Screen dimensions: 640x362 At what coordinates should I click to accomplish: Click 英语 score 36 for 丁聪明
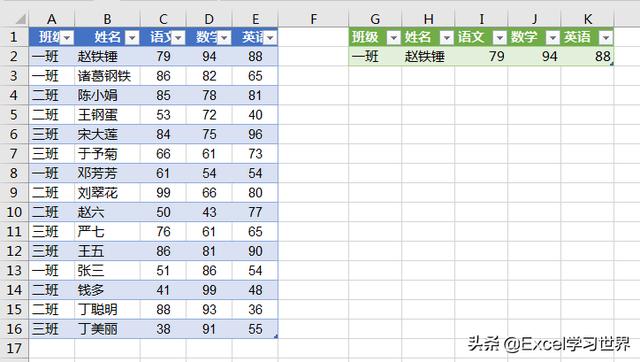(x=255, y=309)
